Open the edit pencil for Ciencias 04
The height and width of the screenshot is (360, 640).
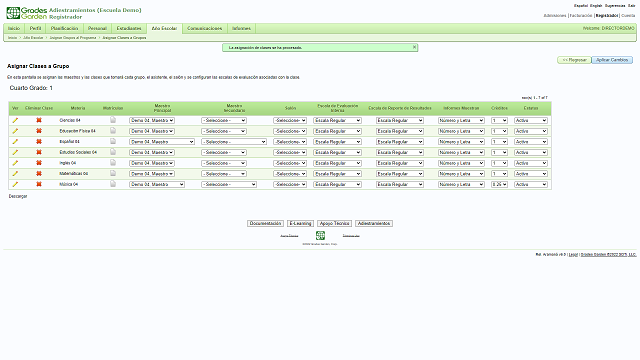click(x=15, y=120)
